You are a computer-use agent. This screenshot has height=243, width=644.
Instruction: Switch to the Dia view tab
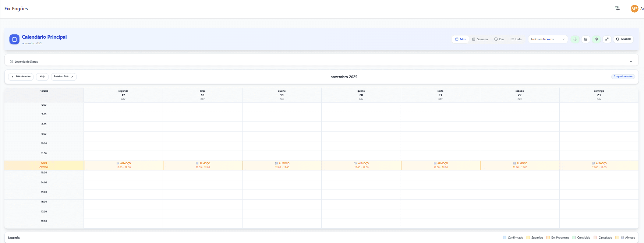499,39
